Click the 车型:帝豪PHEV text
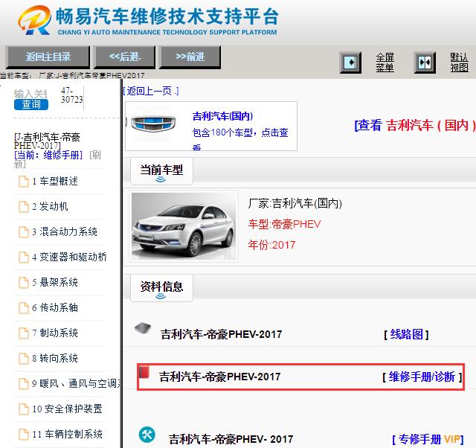This screenshot has height=448, width=476. (x=284, y=224)
